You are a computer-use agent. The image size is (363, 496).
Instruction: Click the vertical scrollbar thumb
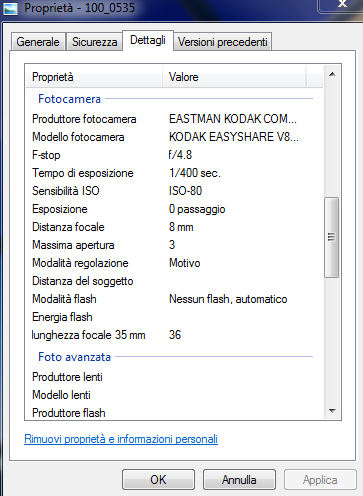332,237
